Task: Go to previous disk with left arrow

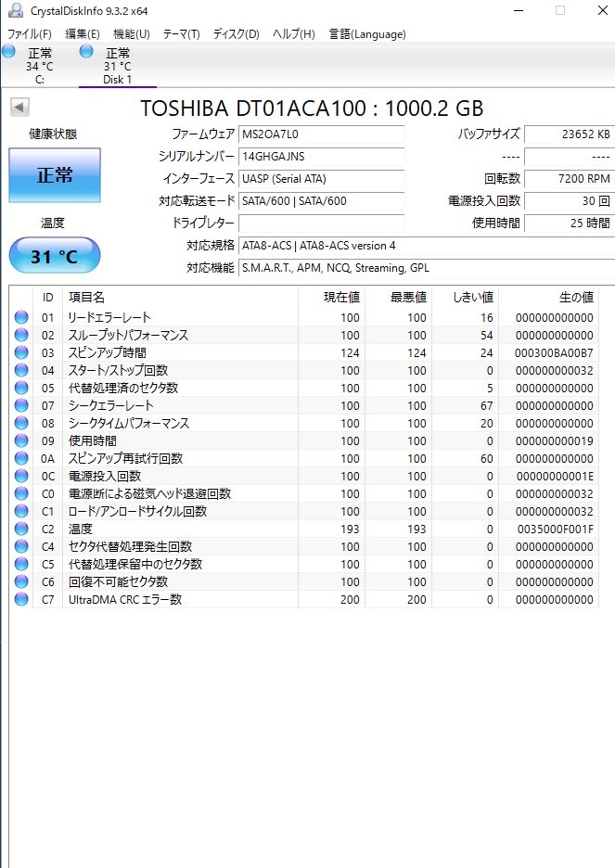Action: coord(19,108)
